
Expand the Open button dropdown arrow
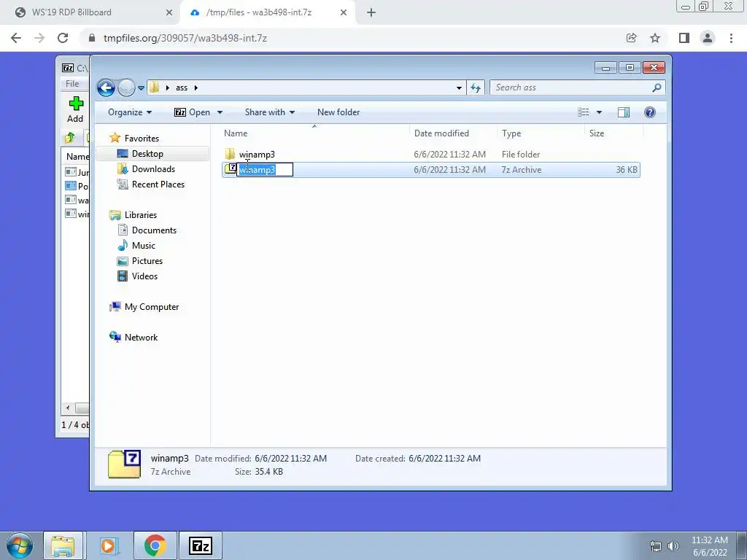tap(220, 112)
